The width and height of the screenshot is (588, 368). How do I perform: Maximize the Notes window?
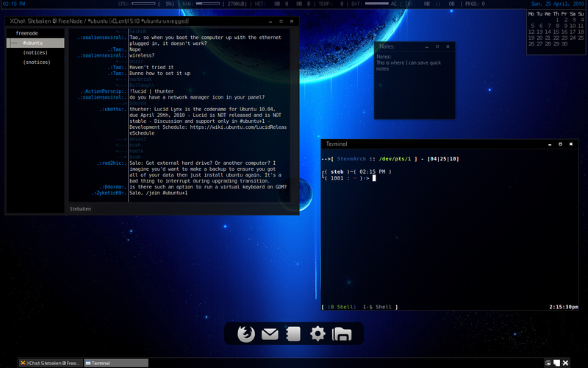pos(437,46)
